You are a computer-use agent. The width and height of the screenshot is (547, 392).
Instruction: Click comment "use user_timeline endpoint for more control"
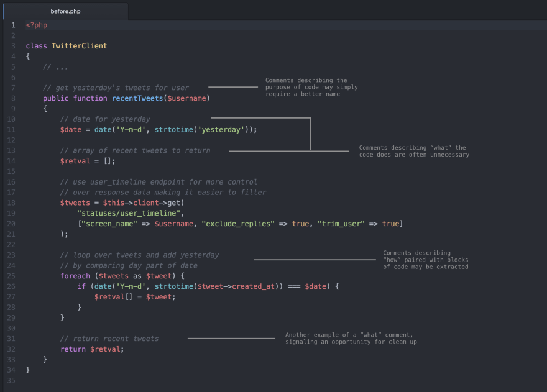[x=159, y=182]
